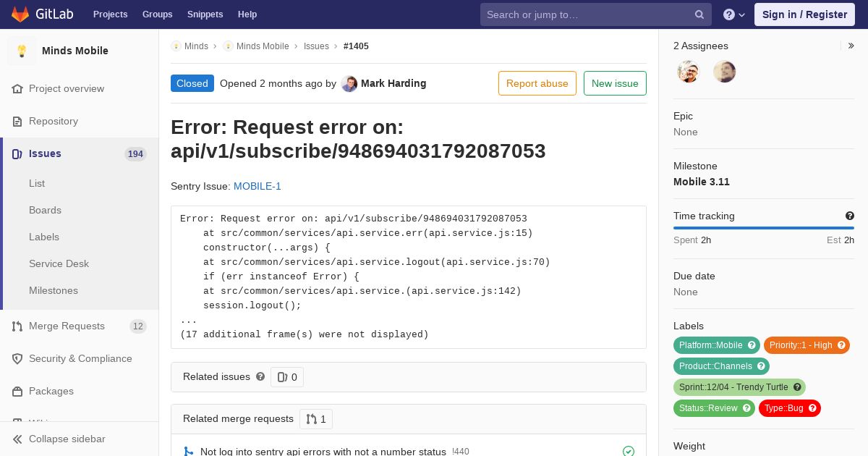Click the Security & Compliance shield icon

[17, 358]
